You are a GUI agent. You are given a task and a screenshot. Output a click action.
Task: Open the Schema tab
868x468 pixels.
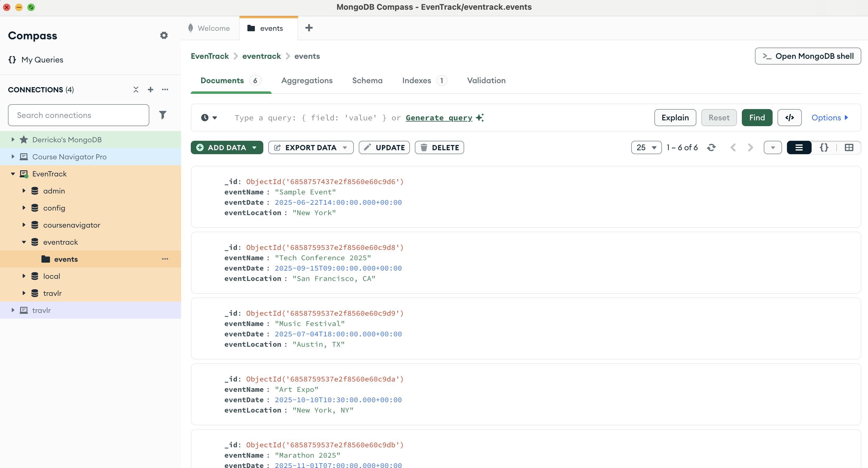coord(367,80)
